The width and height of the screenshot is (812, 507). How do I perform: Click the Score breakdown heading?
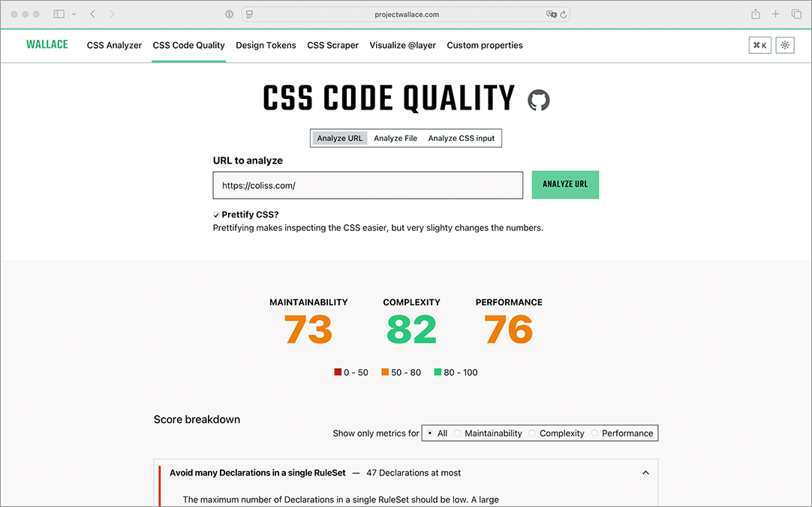coord(197,419)
